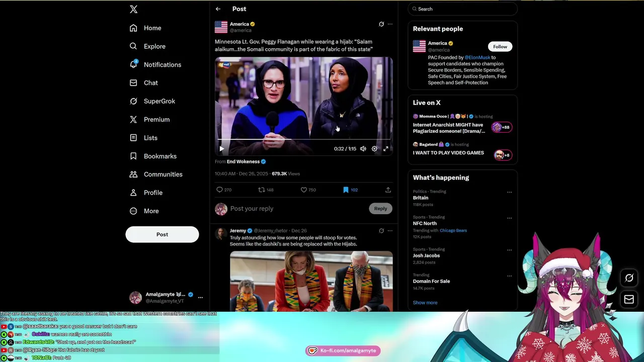Toggle fullscreen on the video player

click(x=386, y=149)
